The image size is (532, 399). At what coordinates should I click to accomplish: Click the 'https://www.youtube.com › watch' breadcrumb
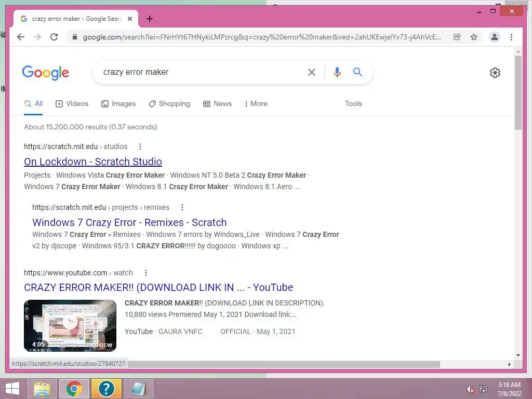coord(78,273)
